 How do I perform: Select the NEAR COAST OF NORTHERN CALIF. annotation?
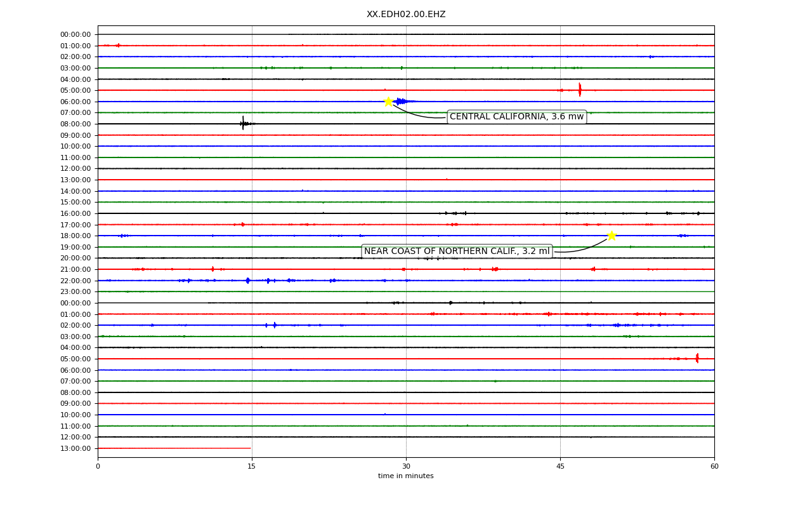pos(457,251)
